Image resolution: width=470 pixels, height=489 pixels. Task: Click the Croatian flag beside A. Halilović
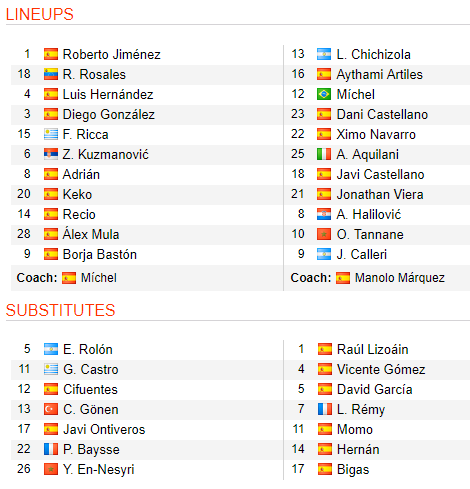point(324,214)
